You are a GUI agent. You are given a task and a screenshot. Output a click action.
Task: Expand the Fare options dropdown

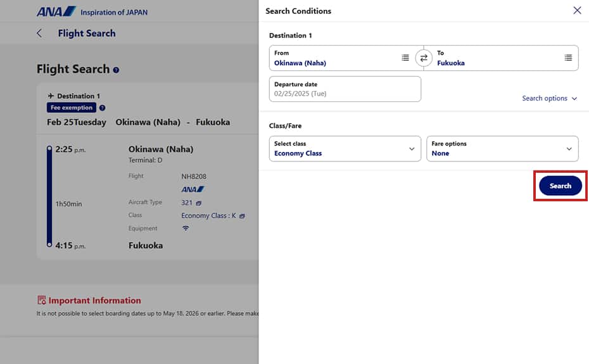coord(502,149)
